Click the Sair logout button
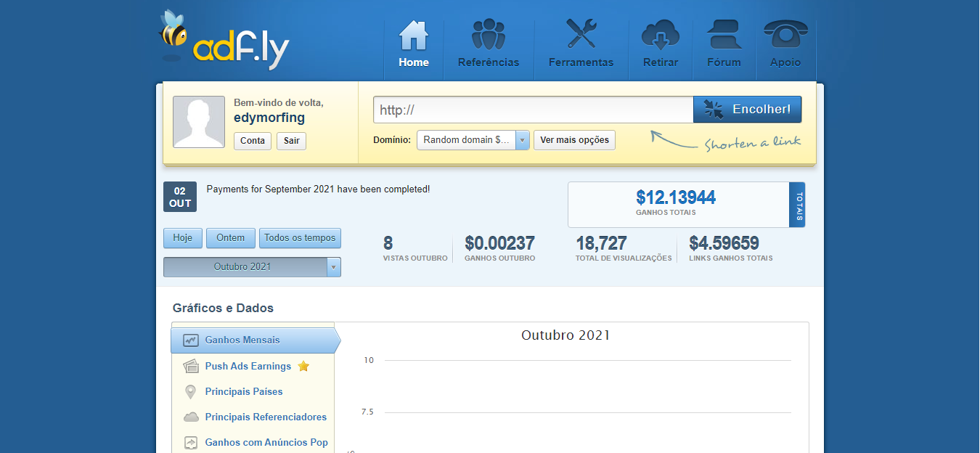The height and width of the screenshot is (453, 980). click(x=291, y=141)
